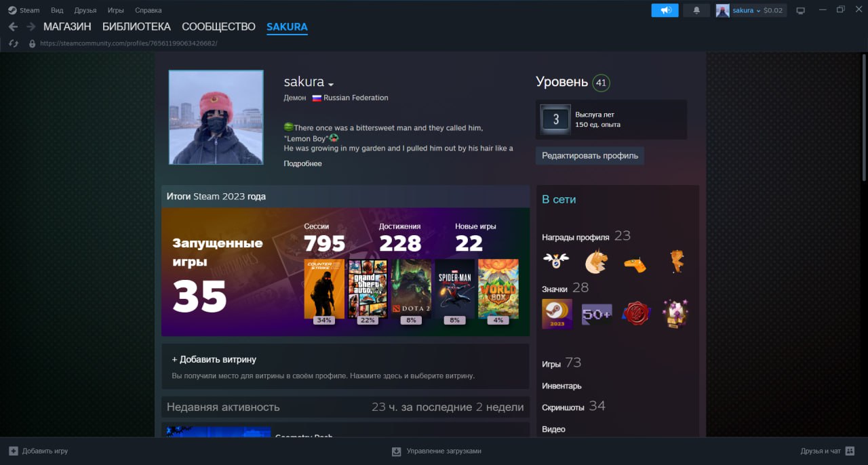
Task: Click the plus icon next to Добавить игру
Action: [14, 451]
